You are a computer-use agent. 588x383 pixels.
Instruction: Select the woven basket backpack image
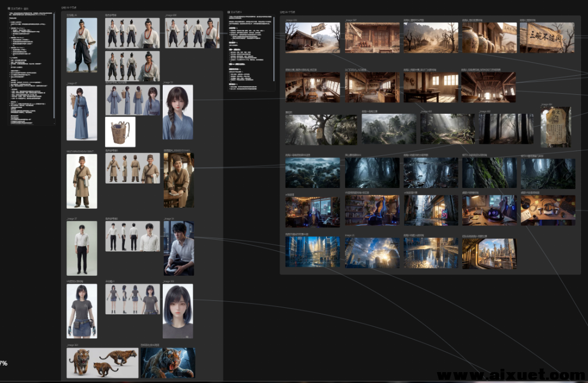coord(120,132)
